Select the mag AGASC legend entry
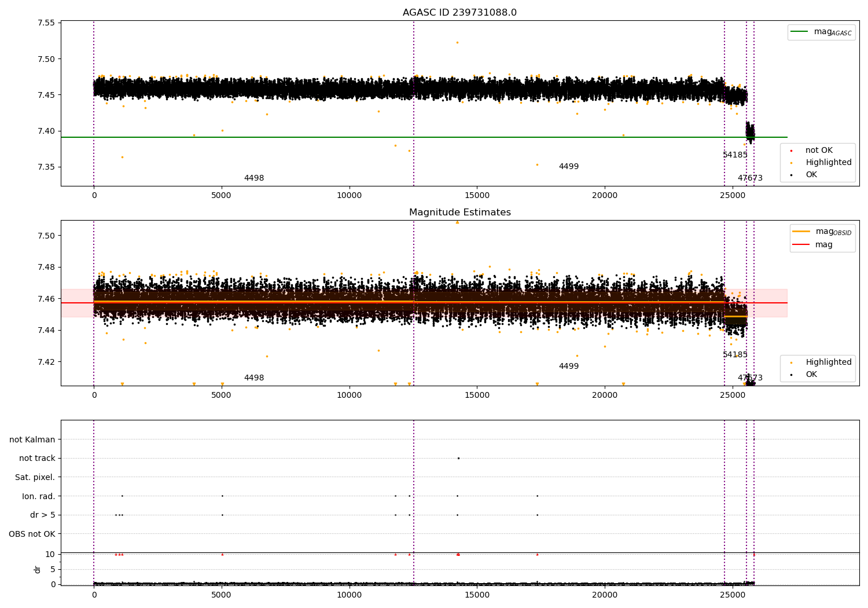 821,32
